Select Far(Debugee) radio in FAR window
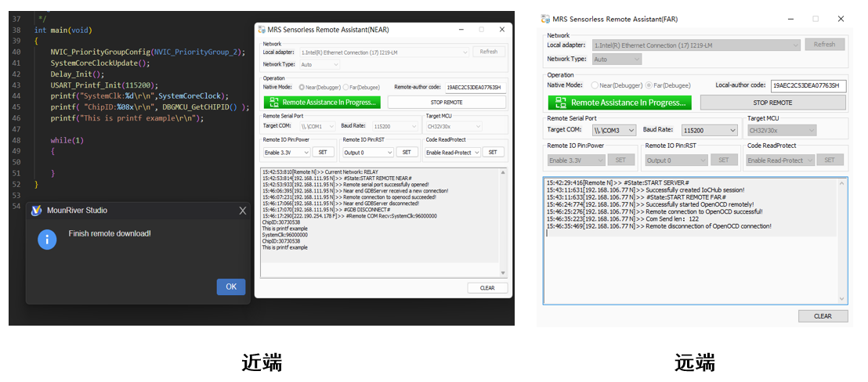The width and height of the screenshot is (868, 382). (x=668, y=85)
